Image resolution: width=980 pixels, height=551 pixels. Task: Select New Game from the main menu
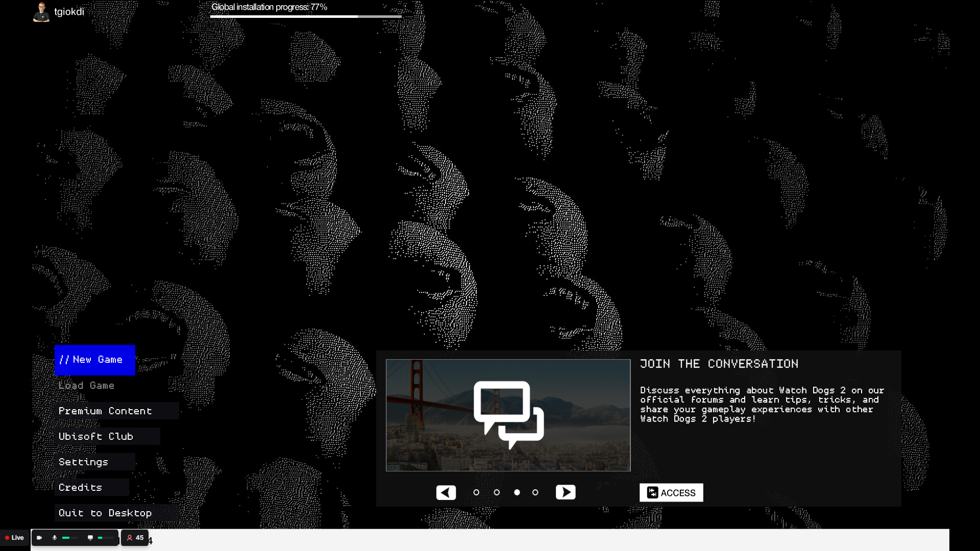(x=95, y=360)
